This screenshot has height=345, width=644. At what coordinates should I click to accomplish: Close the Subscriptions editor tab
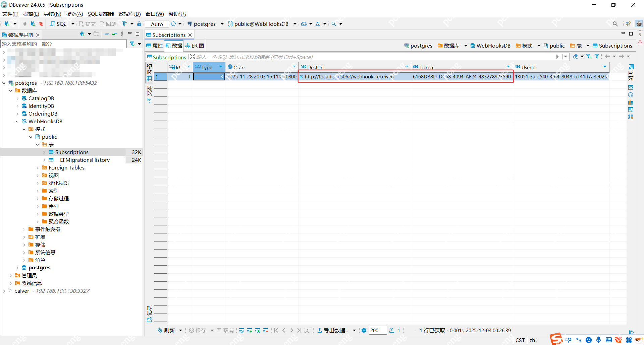[x=190, y=35]
